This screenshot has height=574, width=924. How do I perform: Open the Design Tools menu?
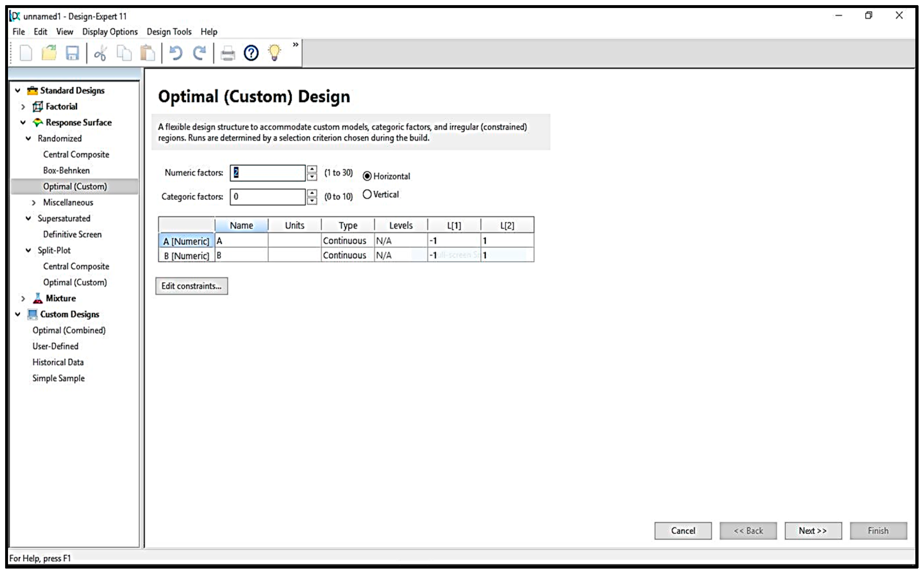point(169,31)
